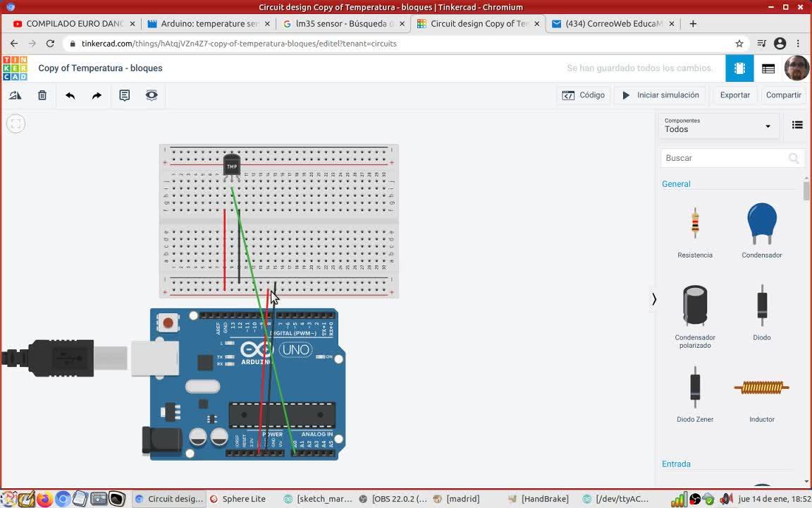Open the notes tool
812x508 pixels.
point(125,95)
